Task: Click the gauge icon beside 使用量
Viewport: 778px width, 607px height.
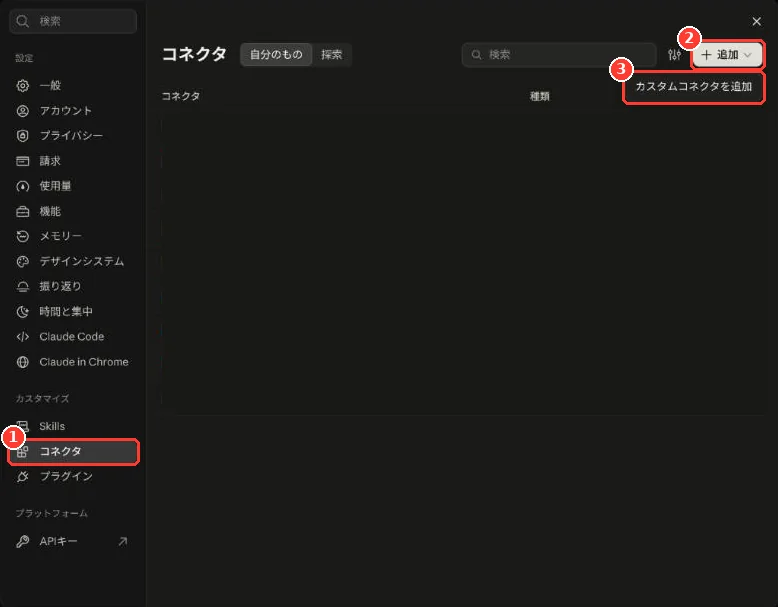Action: coord(23,186)
